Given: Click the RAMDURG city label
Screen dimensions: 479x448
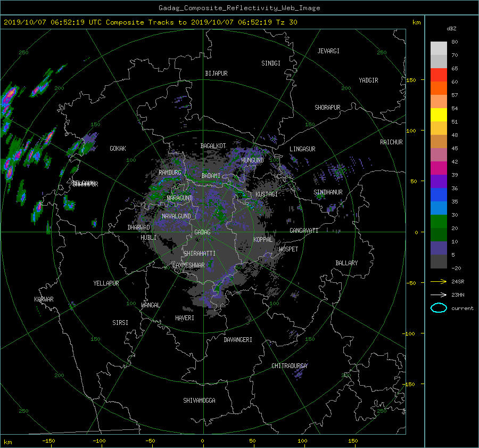Looking at the screenshot, I should (170, 173).
